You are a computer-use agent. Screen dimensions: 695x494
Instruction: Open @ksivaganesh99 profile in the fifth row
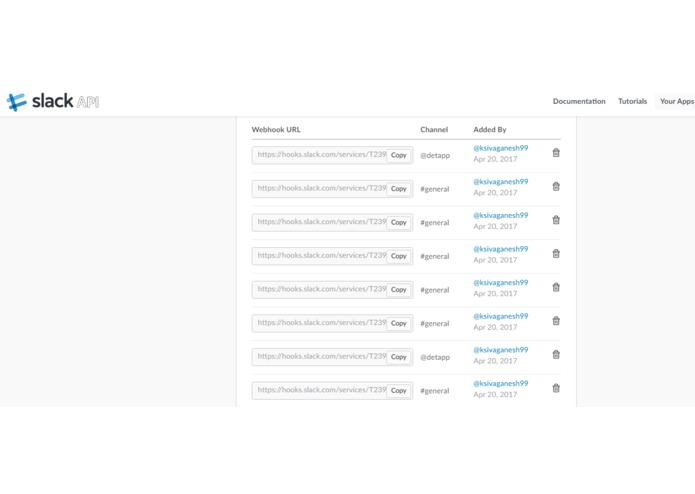[x=500, y=283]
